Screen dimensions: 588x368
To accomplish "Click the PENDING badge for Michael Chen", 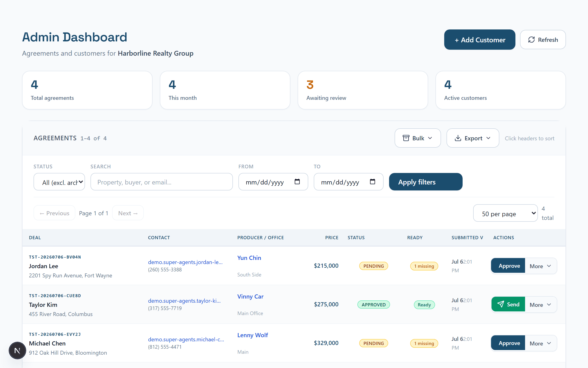I will pos(373,343).
